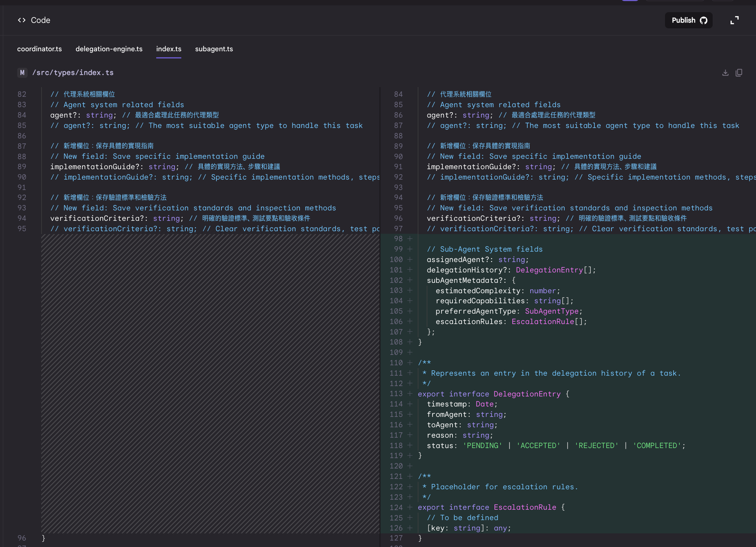Click line number 82 in the left pane
756x547 pixels.
click(22, 94)
